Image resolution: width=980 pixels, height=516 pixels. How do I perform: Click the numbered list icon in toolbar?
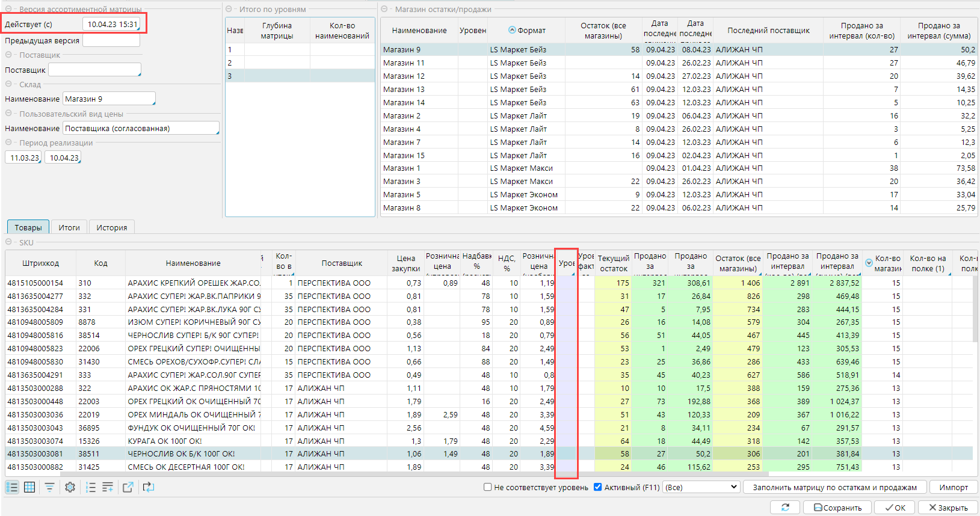click(91, 487)
